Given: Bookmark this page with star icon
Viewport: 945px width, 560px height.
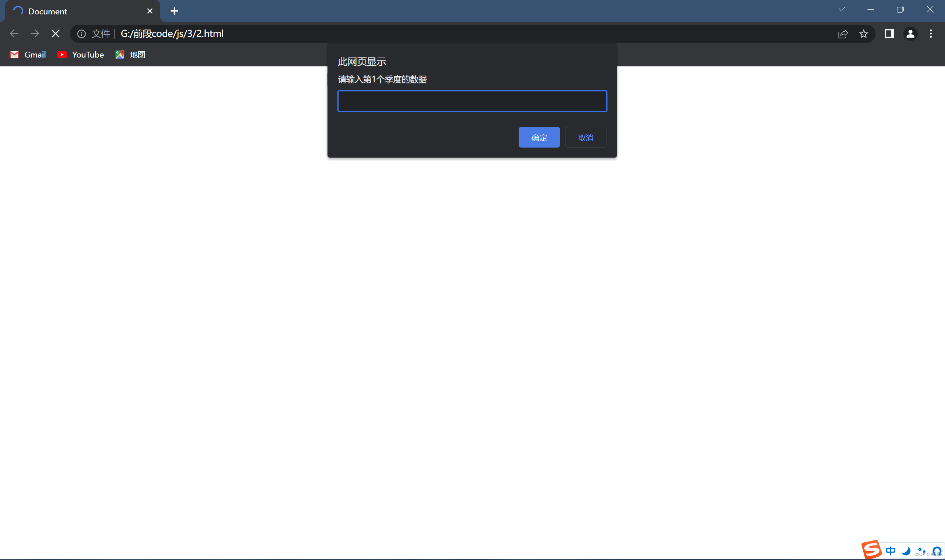Looking at the screenshot, I should coord(863,34).
